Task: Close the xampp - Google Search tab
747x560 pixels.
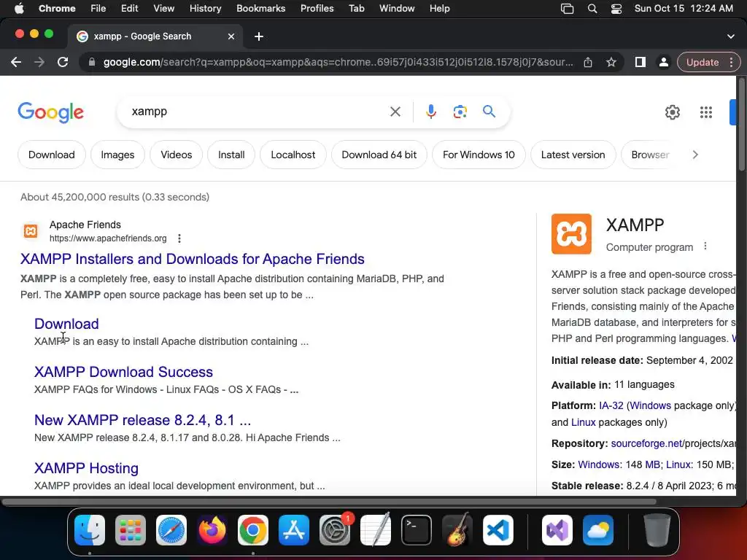Action: click(231, 36)
